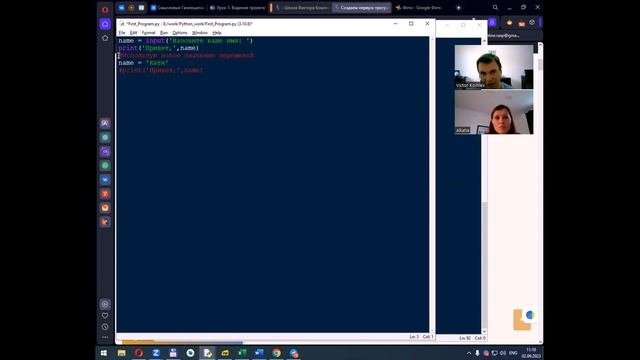Place cursor on the name = 'Катя' line
The image size is (640, 360).
143,63
